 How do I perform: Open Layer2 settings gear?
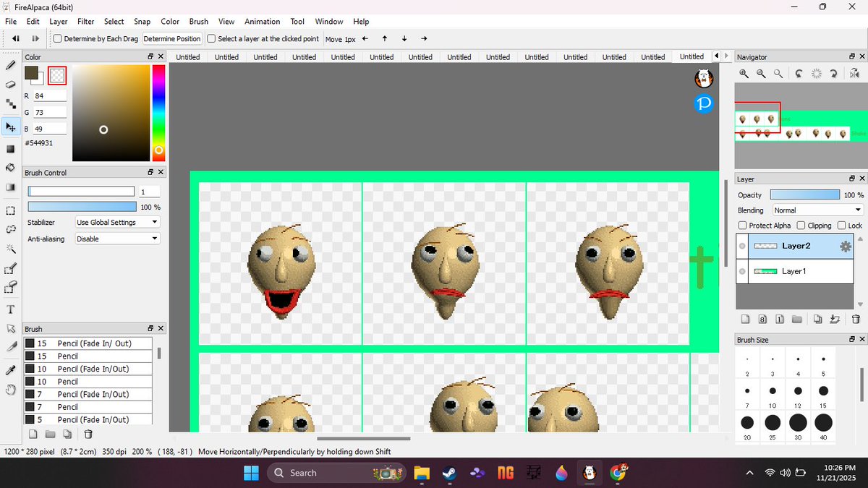(x=846, y=247)
